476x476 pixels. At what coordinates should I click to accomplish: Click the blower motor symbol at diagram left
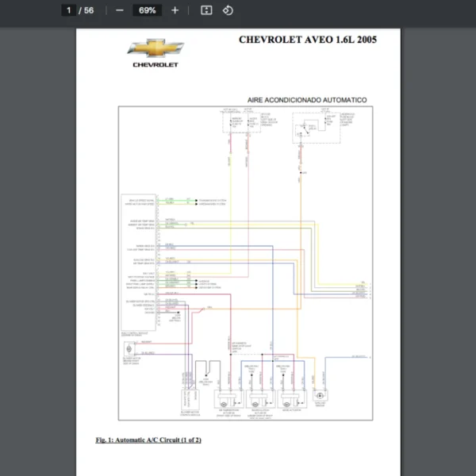pos(129,347)
